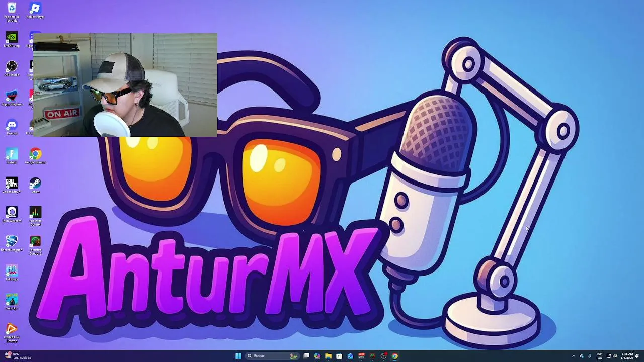Open the Insta Webcam desktop icon
Image resolution: width=644 pixels, height=362 pixels.
12,214
